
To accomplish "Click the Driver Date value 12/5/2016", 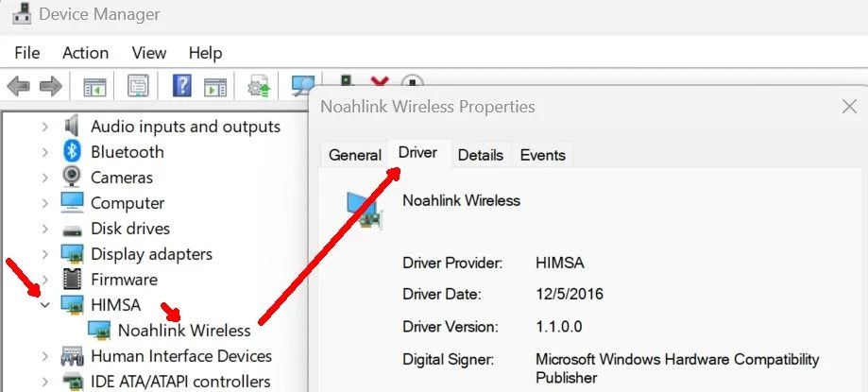I will [570, 294].
